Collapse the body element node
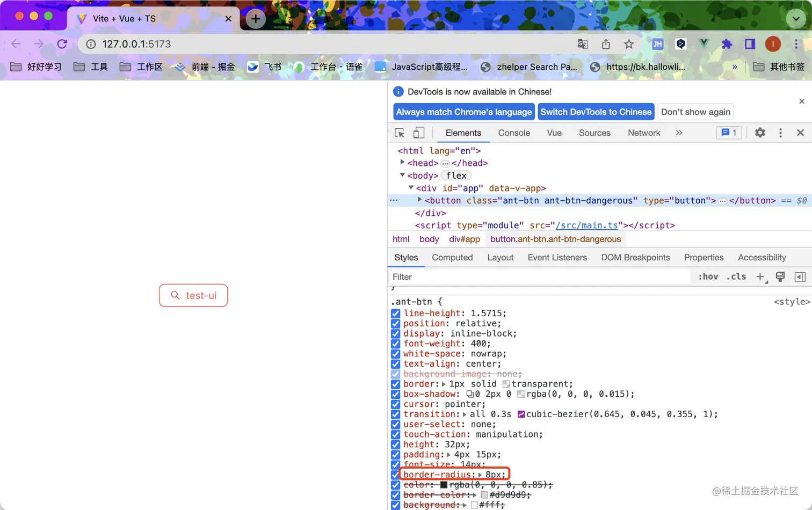 [402, 175]
